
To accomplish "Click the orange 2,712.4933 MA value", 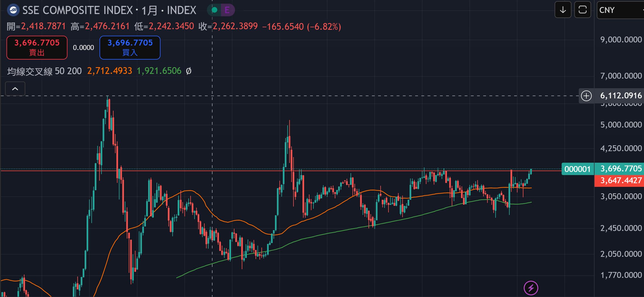I will [x=110, y=71].
